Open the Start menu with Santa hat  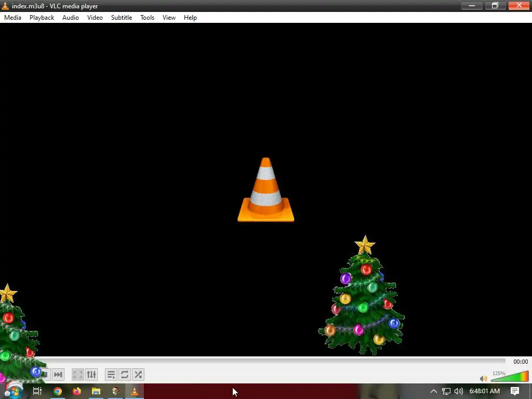[14, 391]
